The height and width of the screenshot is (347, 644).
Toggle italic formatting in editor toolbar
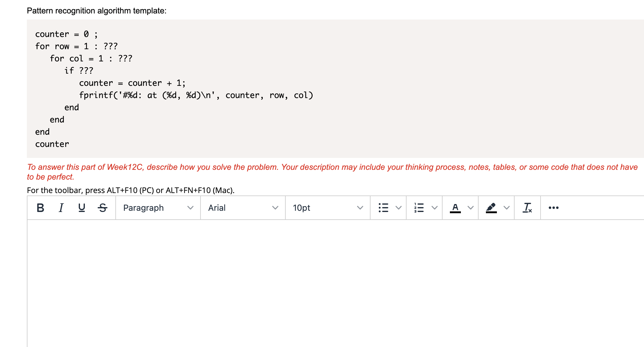point(61,208)
